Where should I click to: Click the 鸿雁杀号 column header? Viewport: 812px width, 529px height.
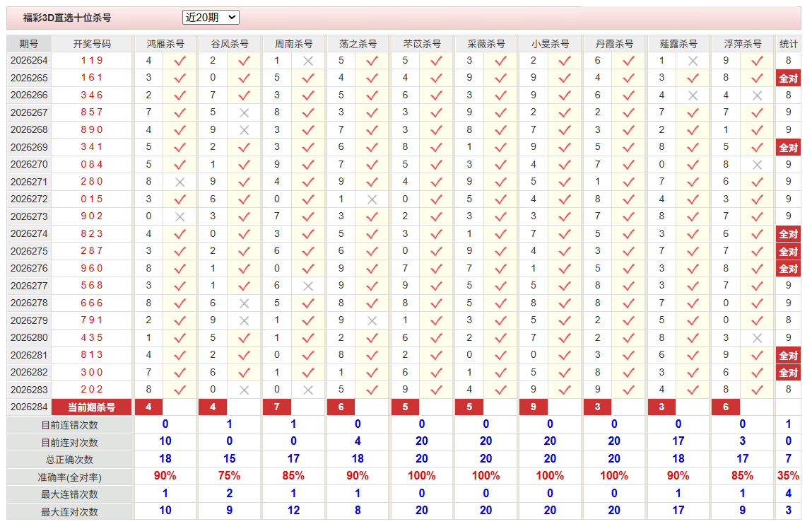(x=165, y=44)
